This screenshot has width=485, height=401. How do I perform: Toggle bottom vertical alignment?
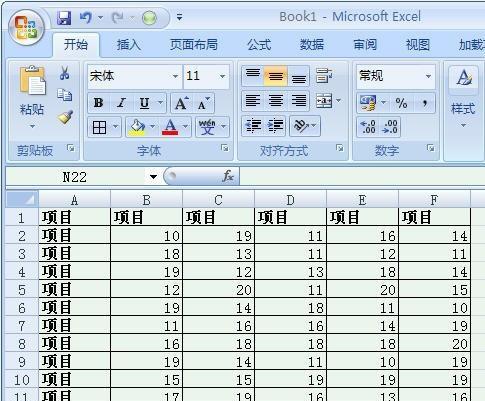pos(298,76)
